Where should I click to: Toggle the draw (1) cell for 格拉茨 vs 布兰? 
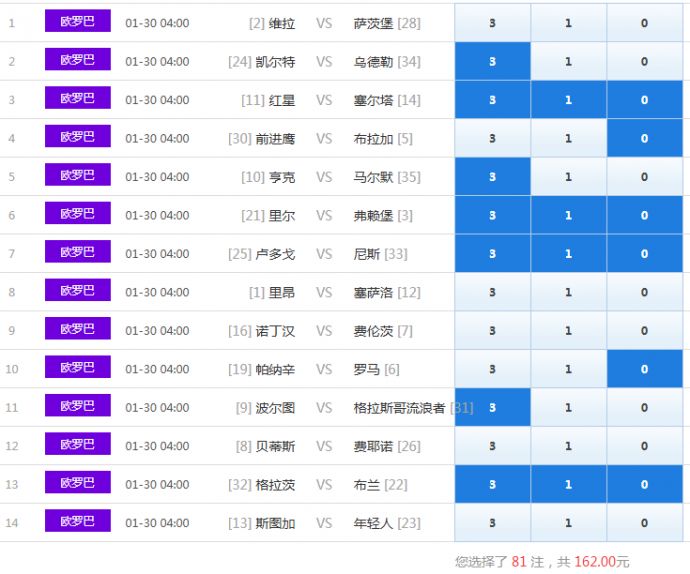click(x=568, y=485)
